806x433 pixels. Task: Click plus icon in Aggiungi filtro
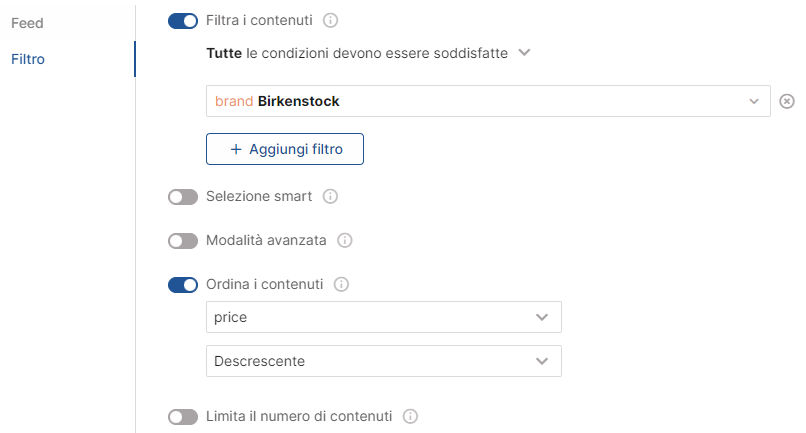point(236,149)
